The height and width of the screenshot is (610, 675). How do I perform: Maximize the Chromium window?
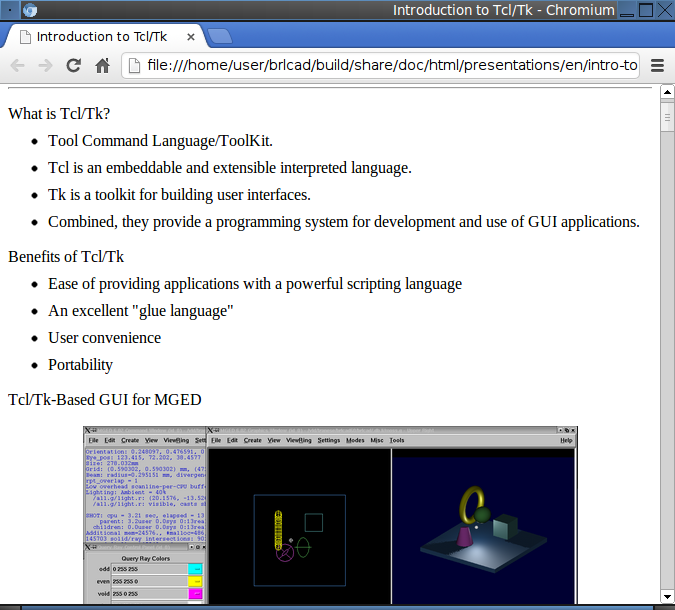point(646,10)
